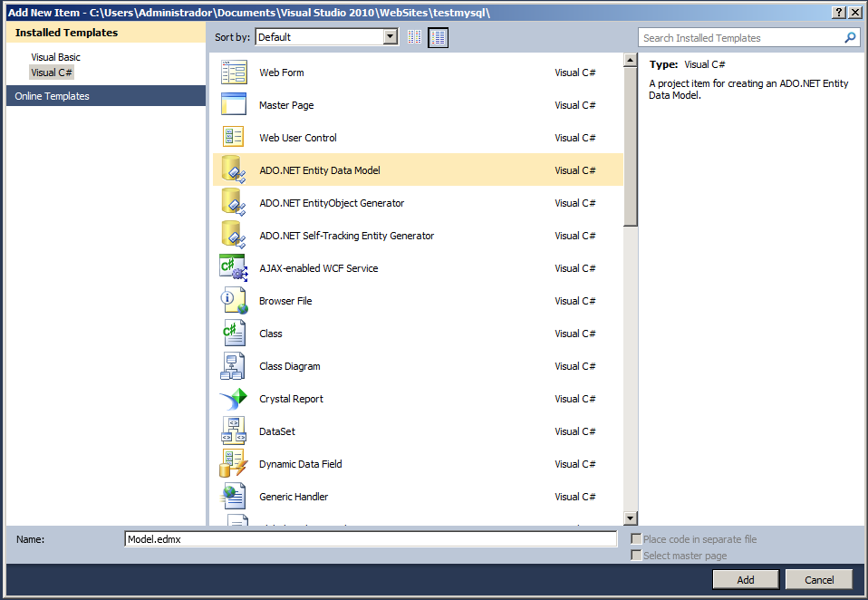This screenshot has width=868, height=600.
Task: Click the search magnifier icon
Action: click(850, 38)
